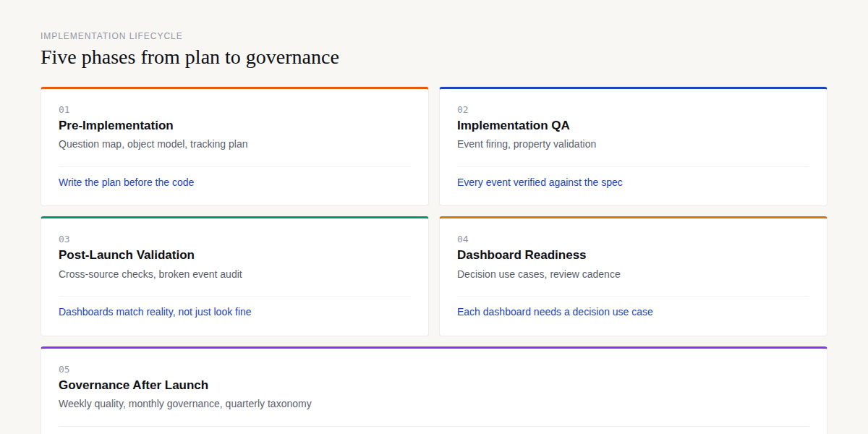Screen dimensions: 868x434
Task: Select the Governance After Launch card title
Action: pyautogui.click(x=134, y=385)
